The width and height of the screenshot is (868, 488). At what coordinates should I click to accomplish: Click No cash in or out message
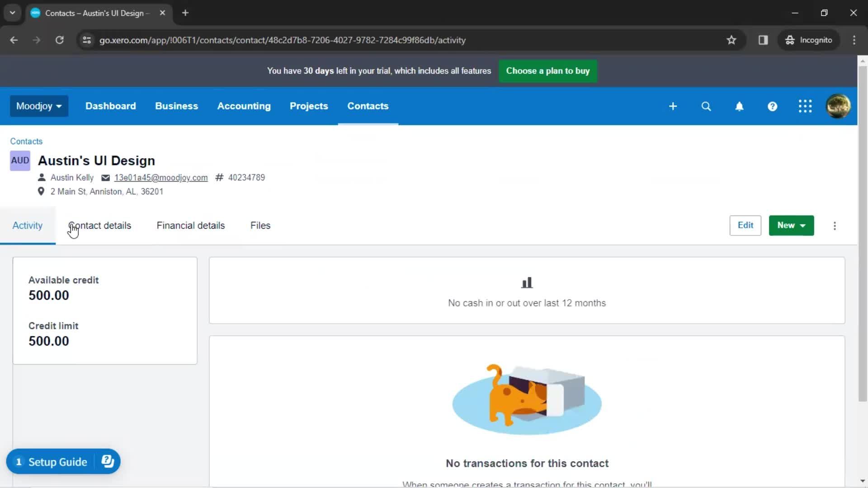527,303
